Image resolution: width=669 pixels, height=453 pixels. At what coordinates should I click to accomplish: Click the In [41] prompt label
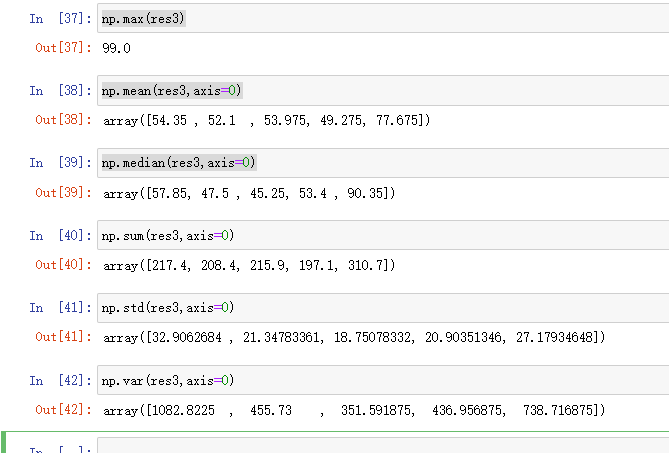[59, 307]
